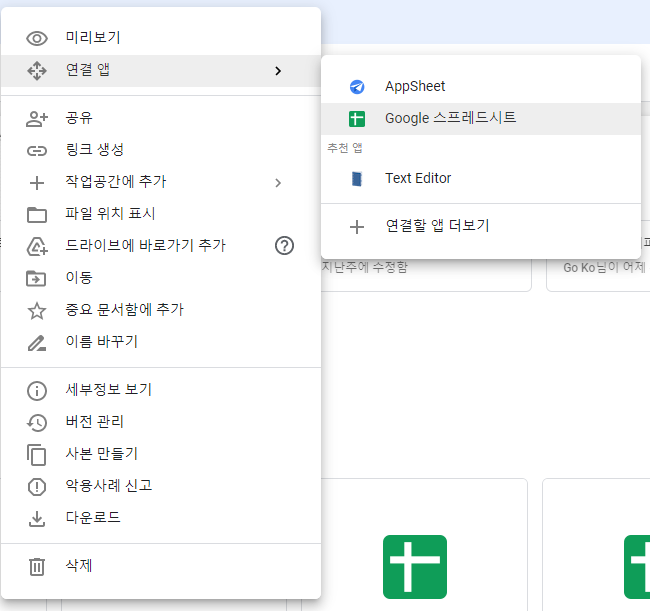Click the help icon next to 드라이브에 바로가기 추가
Viewport: 650px width, 611px height.
pos(284,246)
